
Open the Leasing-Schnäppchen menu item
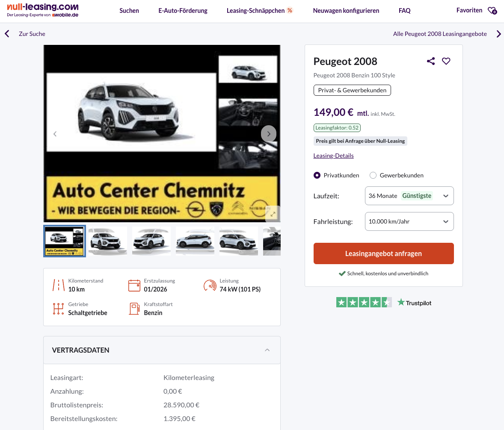(259, 11)
